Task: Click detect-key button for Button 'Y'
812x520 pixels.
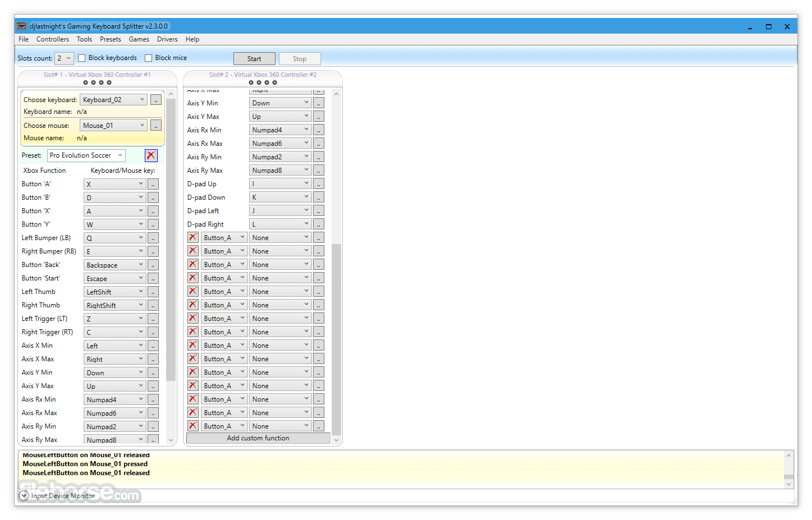Action: pos(153,224)
